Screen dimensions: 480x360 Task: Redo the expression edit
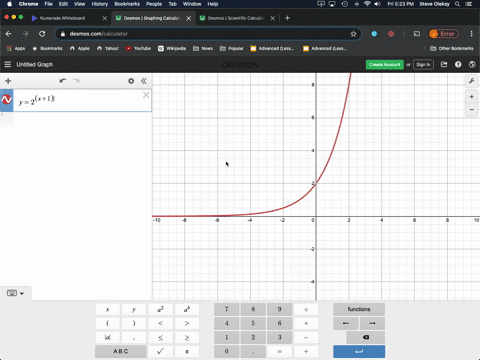[76, 81]
